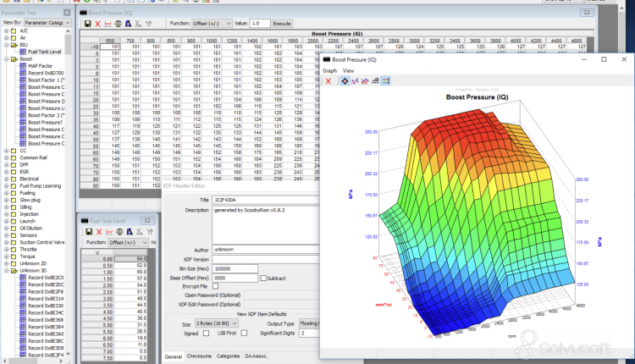The image size is (635, 364).
Task: Select Fuel Tank Level table item in tree
Action: click(45, 52)
